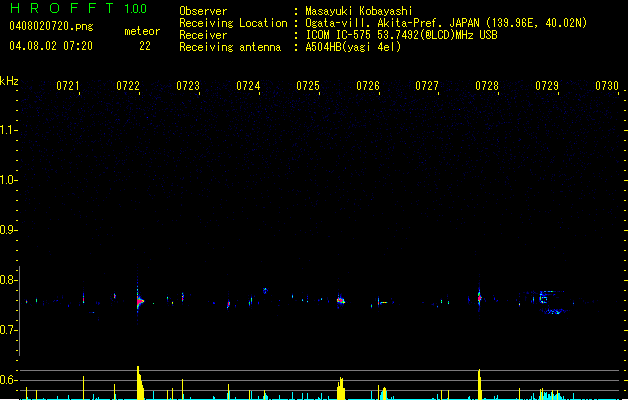Viewport: 629px width, 400px height.
Task: Click the 0726 time marker
Action: point(368,85)
